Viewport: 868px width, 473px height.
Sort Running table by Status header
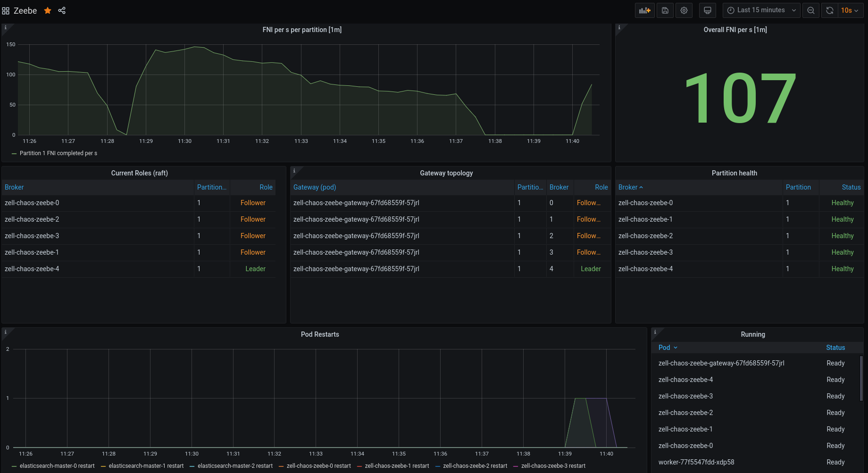(835, 348)
